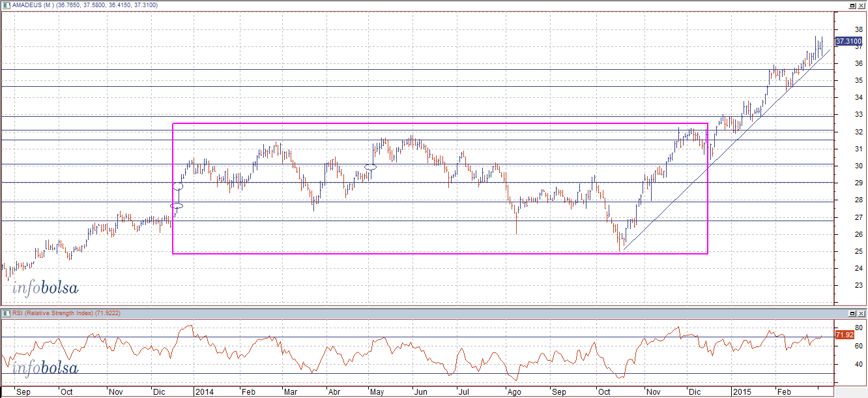
Task: Click the RSI indicator panel icon
Action: tap(5, 313)
